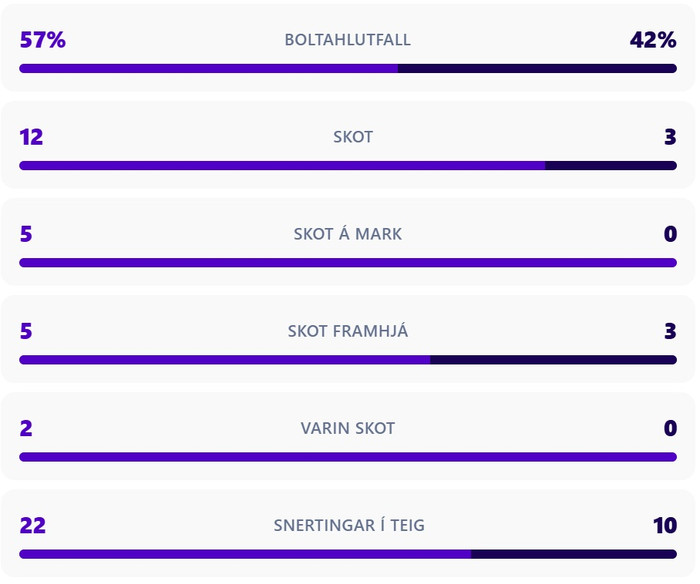
Task: Select the 3 value for Skot framhjá
Action: click(670, 331)
